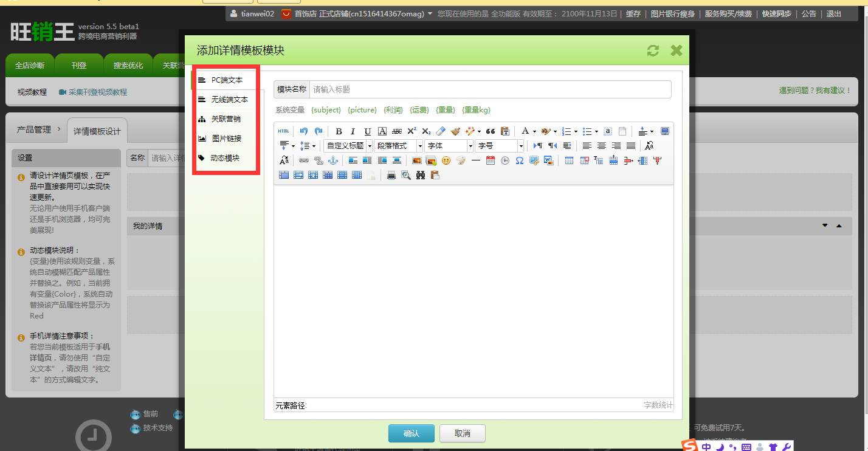The width and height of the screenshot is (868, 451).
Task: Click the eraser clear-formatting icon
Action: click(441, 131)
